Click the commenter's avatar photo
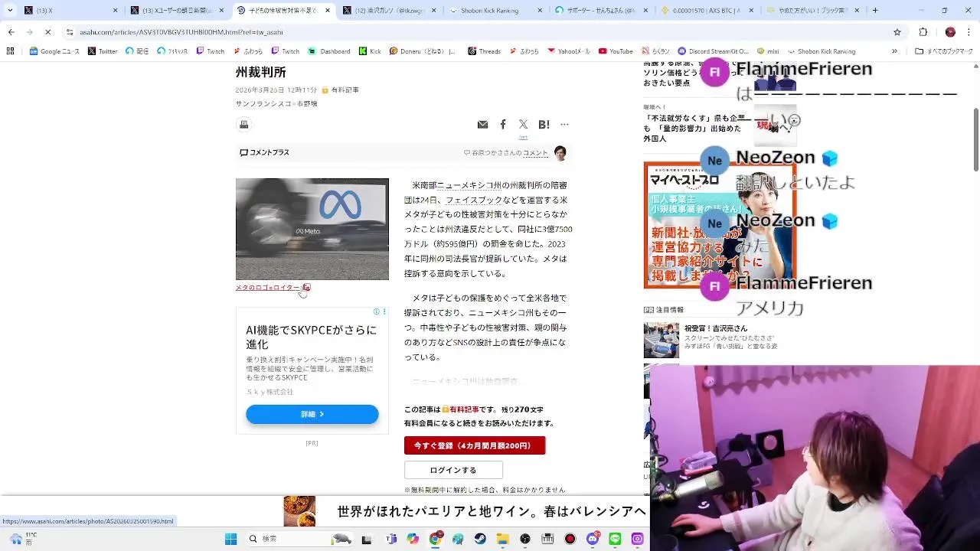This screenshot has width=980, height=551. [x=560, y=152]
